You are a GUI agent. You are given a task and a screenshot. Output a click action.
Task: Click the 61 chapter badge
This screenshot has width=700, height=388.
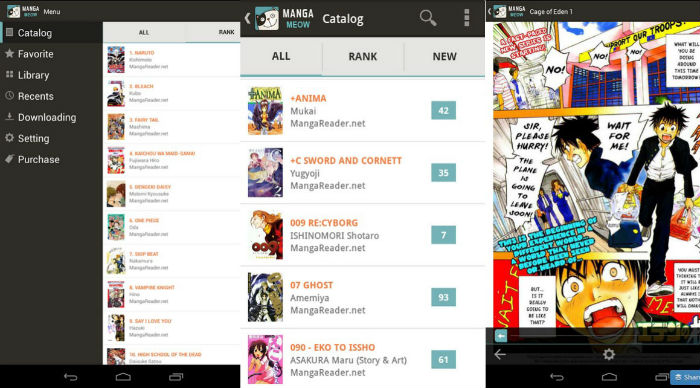(x=443, y=359)
